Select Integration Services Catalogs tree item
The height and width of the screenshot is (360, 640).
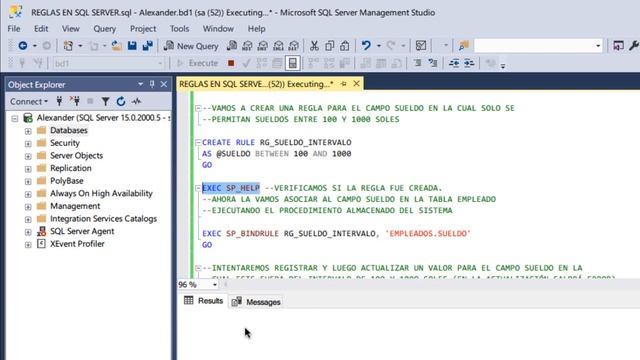point(103,218)
